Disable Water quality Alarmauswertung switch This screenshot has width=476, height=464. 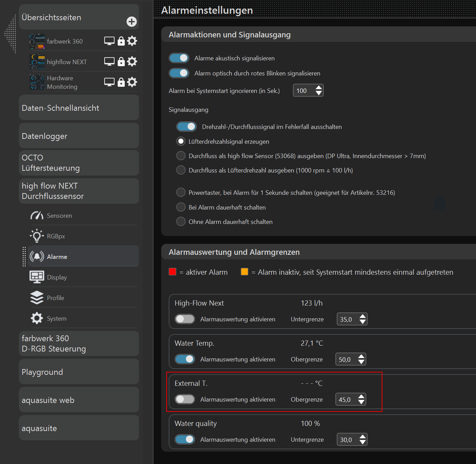tap(185, 439)
